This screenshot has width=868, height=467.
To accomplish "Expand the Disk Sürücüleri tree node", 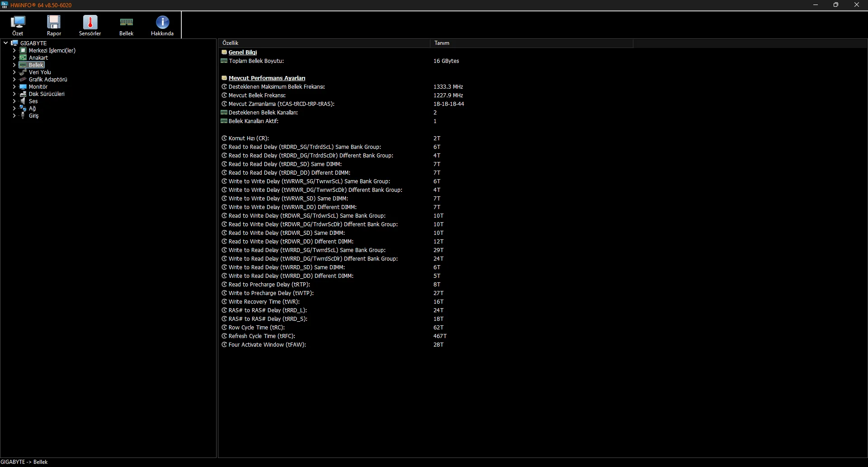I will point(14,94).
